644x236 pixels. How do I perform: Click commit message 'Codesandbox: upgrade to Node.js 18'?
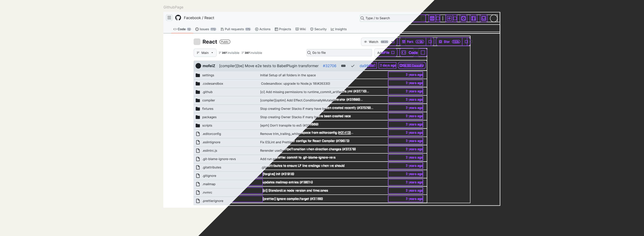[x=296, y=84]
